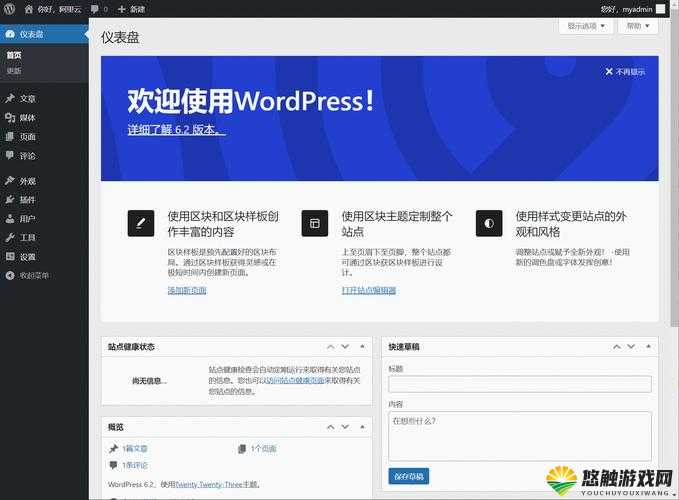
Task: Move 概览 widget up
Action: coord(330,427)
